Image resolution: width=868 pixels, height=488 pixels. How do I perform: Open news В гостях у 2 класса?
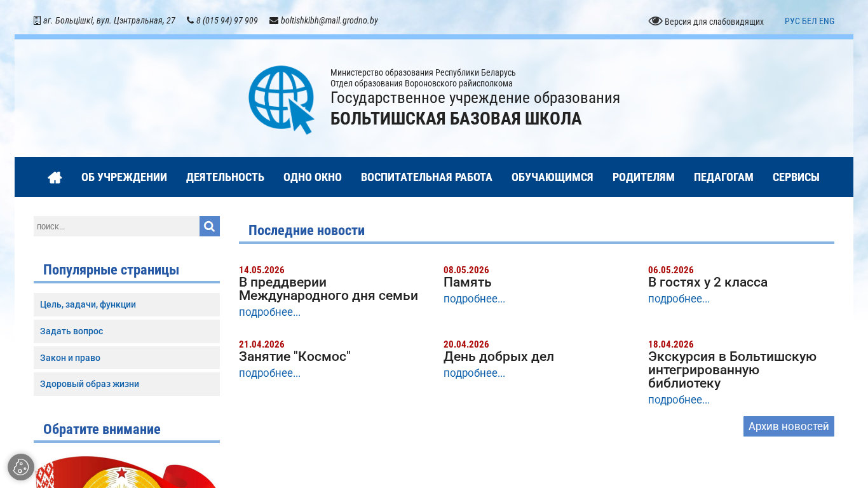[708, 282]
